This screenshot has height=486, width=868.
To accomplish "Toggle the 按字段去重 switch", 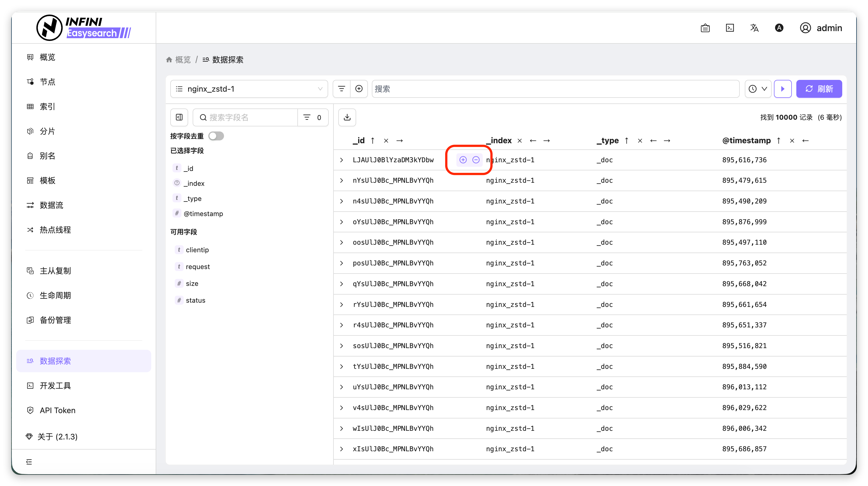I will click(x=216, y=136).
